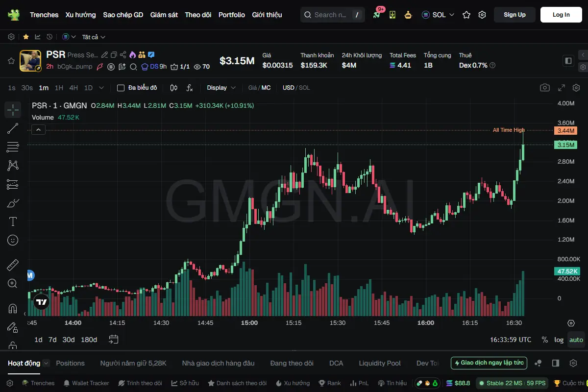The height and width of the screenshot is (392, 588).
Task: Open the chain filter dropdown in watchlist bar
Action: pyautogui.click(x=69, y=37)
